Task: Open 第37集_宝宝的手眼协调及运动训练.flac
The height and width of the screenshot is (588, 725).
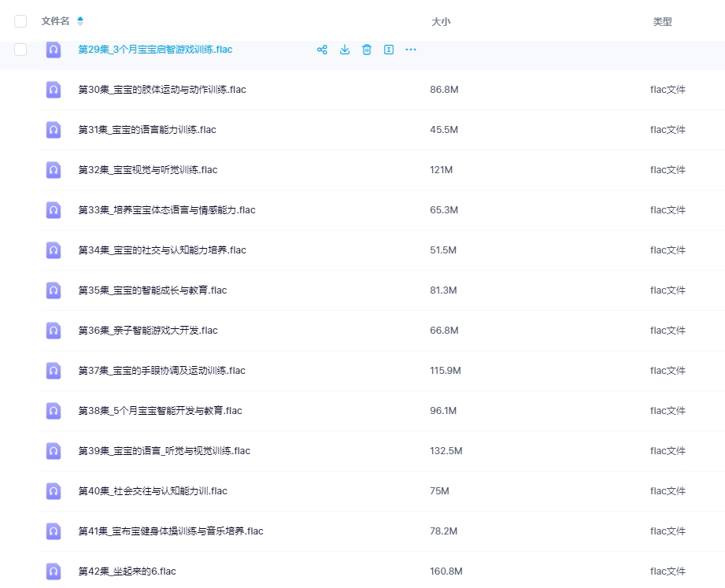Action: pos(162,371)
